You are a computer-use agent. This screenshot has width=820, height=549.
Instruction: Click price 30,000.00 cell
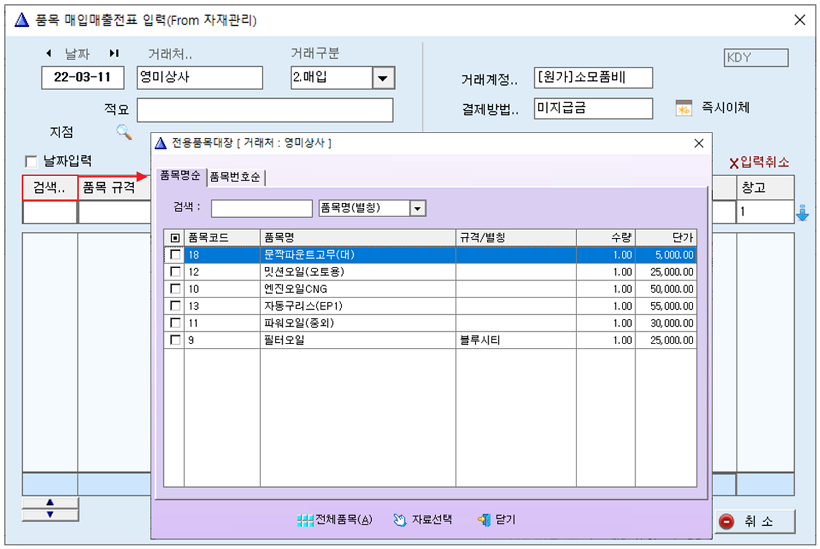pyautogui.click(x=666, y=323)
